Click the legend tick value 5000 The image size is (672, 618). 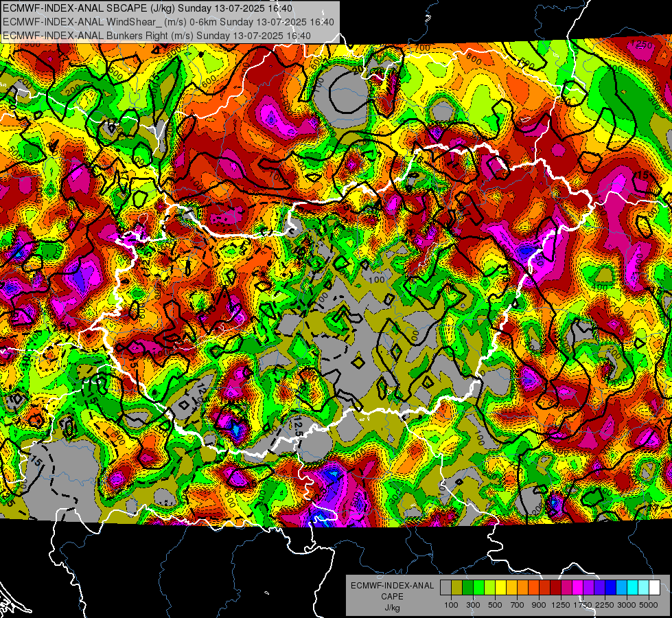(649, 605)
